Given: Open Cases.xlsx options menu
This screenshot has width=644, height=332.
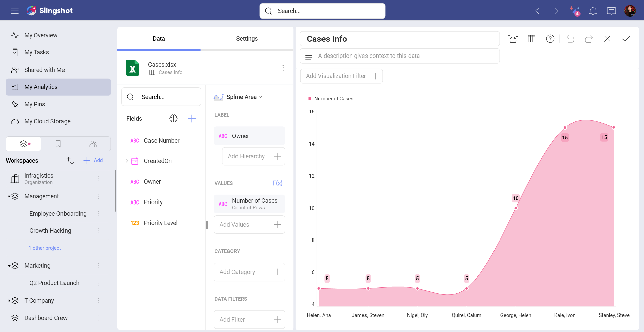Looking at the screenshot, I should click(283, 68).
